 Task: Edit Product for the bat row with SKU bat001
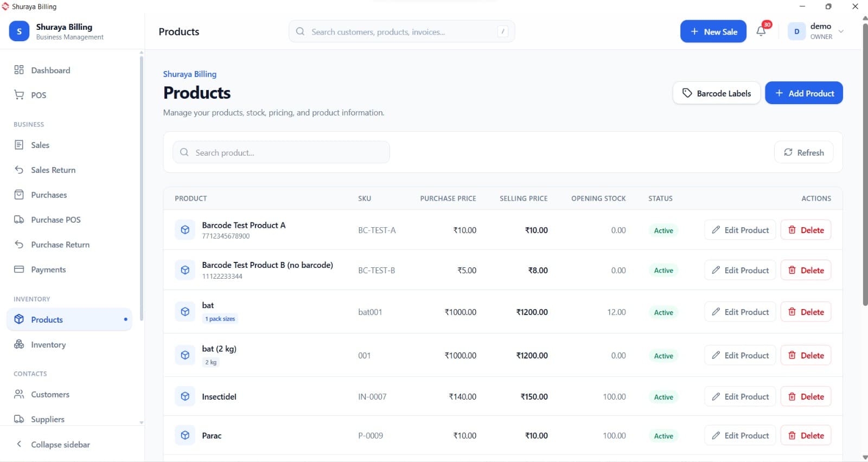point(740,312)
